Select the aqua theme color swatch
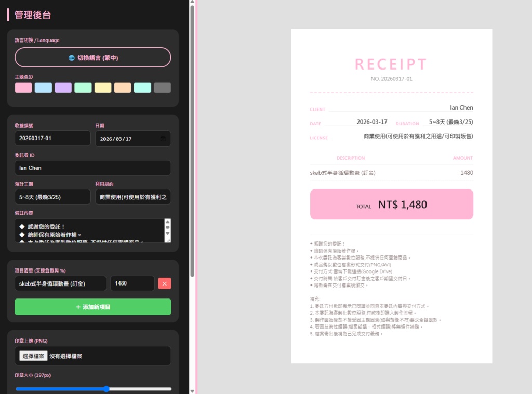Viewport: 532px width, 394px height. click(142, 88)
